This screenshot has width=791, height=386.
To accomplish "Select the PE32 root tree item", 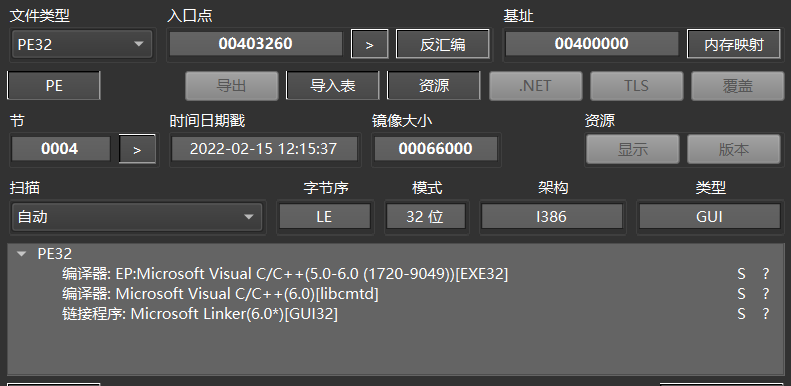I will [54, 254].
